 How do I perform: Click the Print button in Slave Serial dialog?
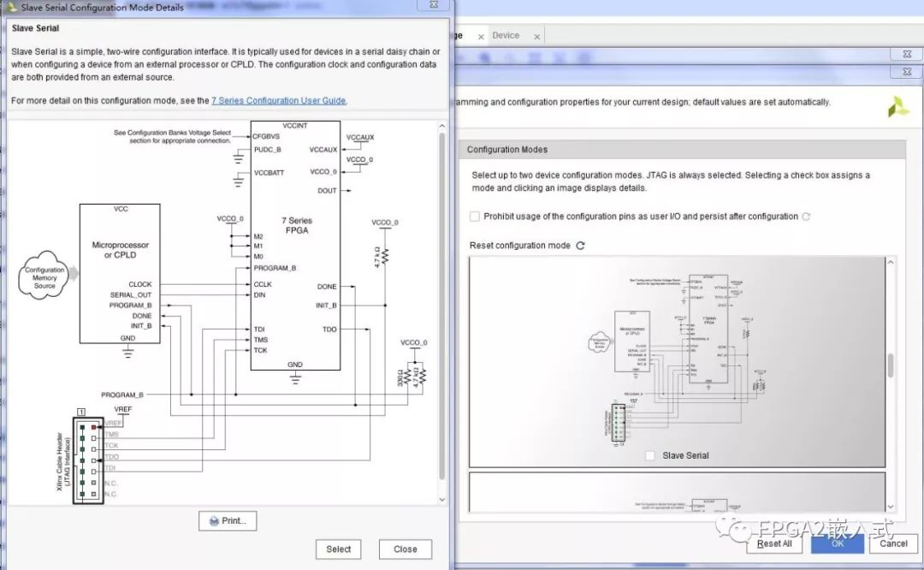[228, 521]
